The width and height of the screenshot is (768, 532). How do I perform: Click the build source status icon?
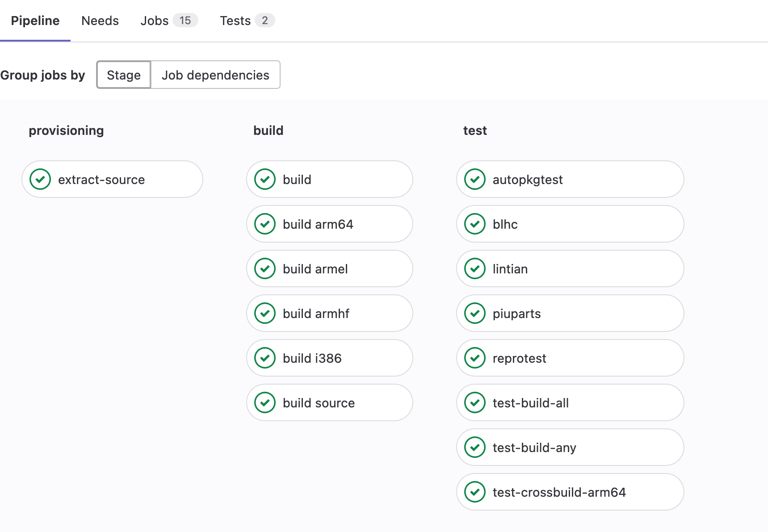click(x=265, y=402)
